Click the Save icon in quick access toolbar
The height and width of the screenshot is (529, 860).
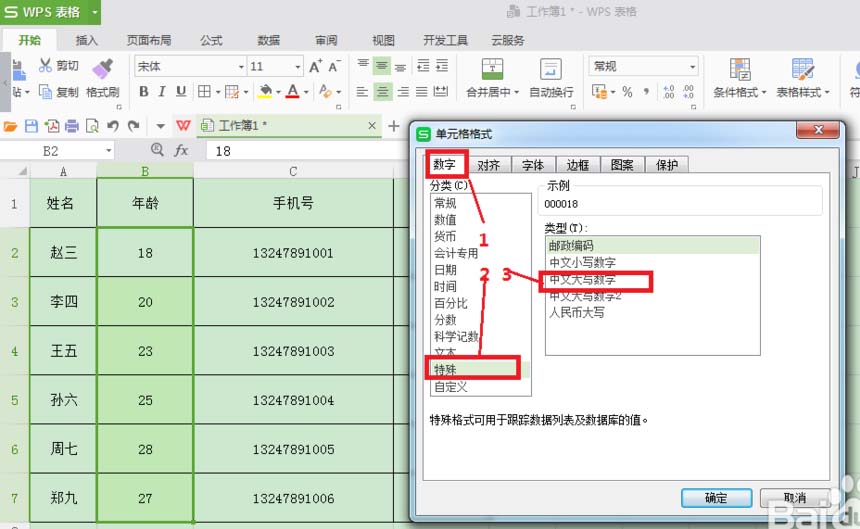click(x=31, y=126)
